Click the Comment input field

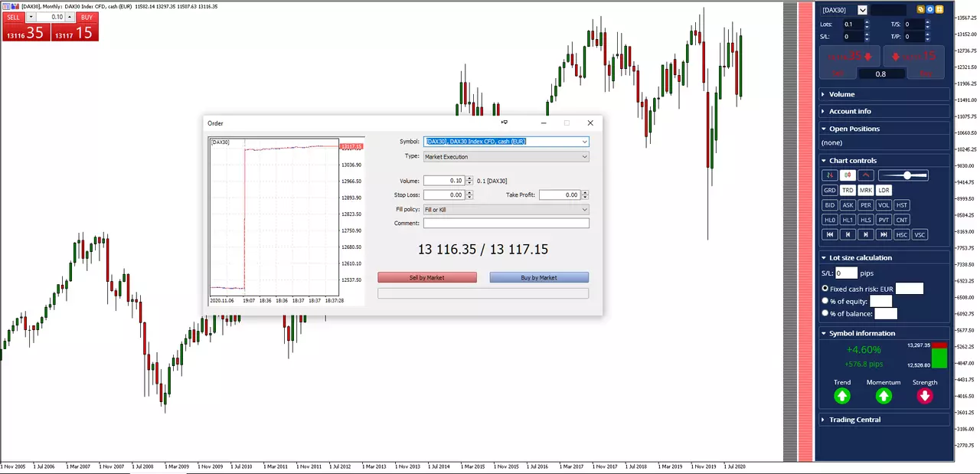tap(506, 224)
